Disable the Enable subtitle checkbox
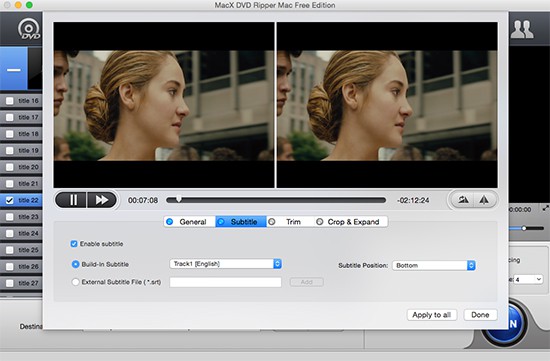This screenshot has width=550, height=361. pos(74,244)
